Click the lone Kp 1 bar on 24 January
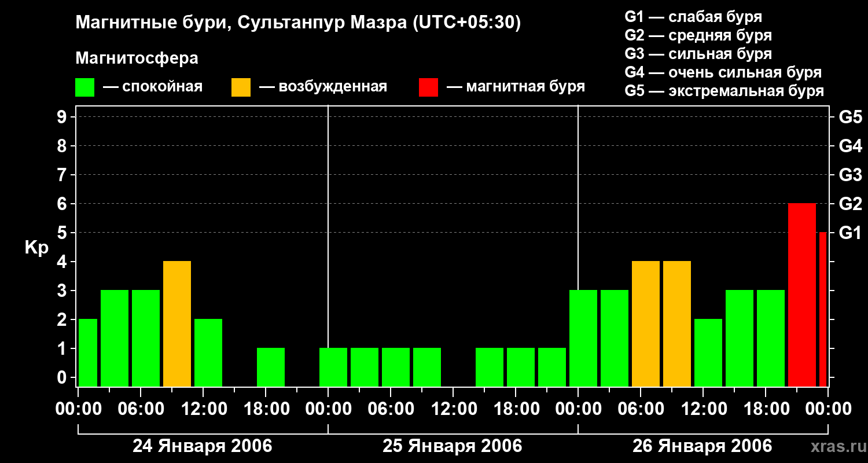 [x=271, y=368]
